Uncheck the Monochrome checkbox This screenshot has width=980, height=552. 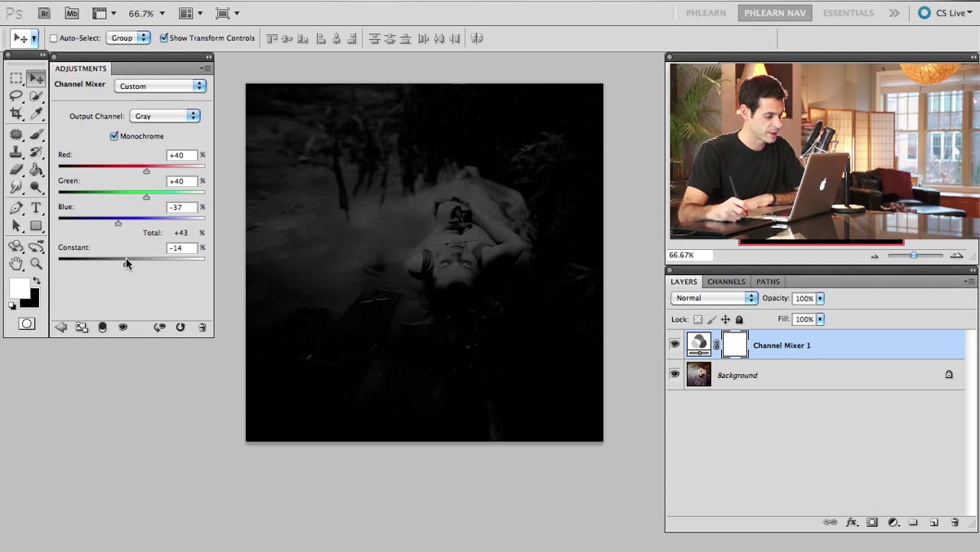point(114,136)
